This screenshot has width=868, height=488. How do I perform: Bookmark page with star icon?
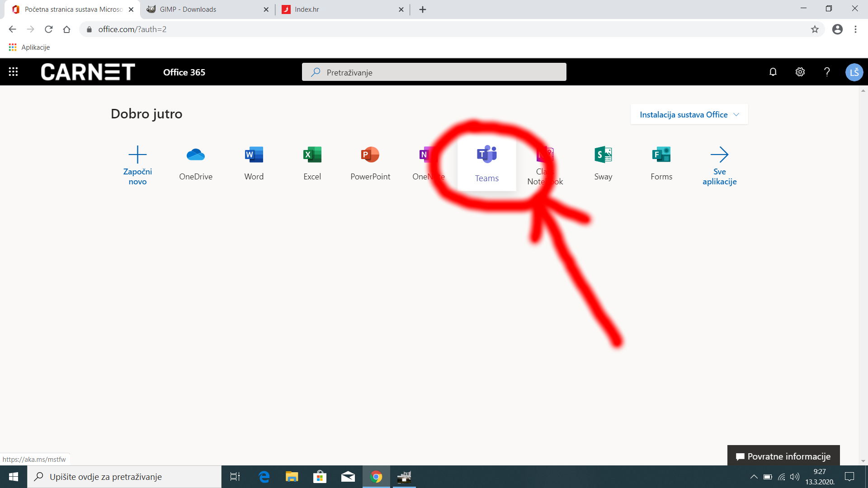coord(815,29)
